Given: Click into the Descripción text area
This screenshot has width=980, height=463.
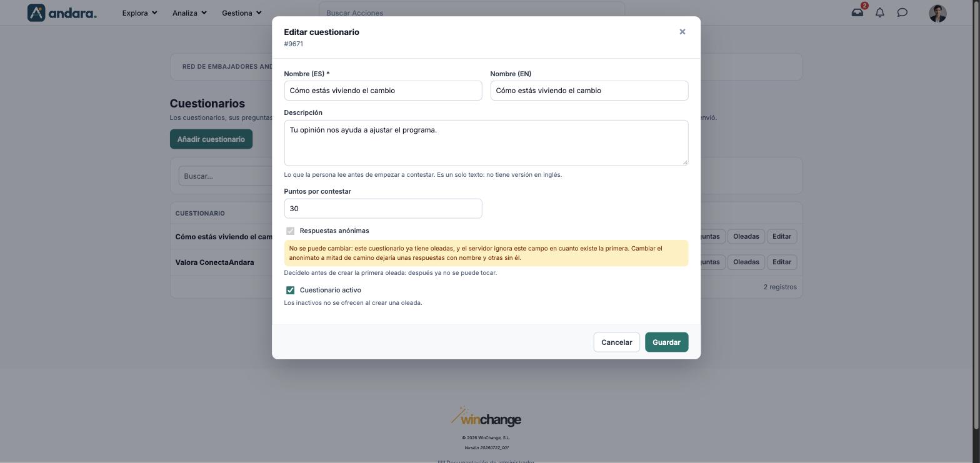Looking at the screenshot, I should tap(486, 143).
